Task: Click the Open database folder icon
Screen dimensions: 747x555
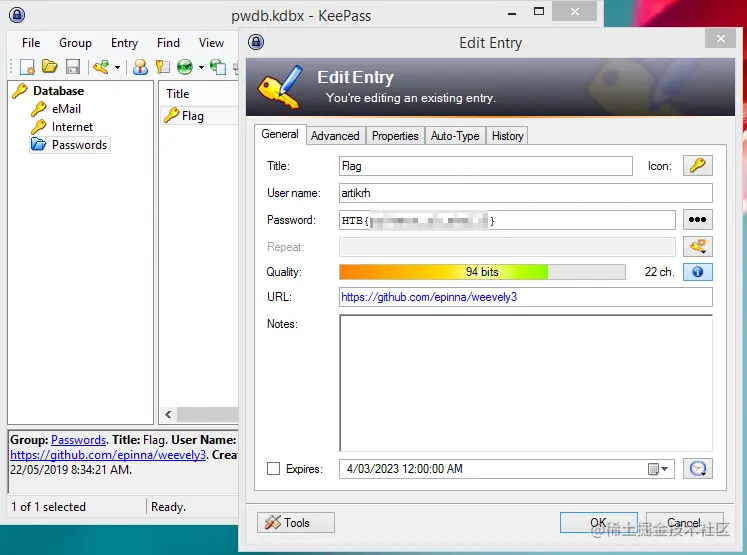Action: (x=50, y=67)
